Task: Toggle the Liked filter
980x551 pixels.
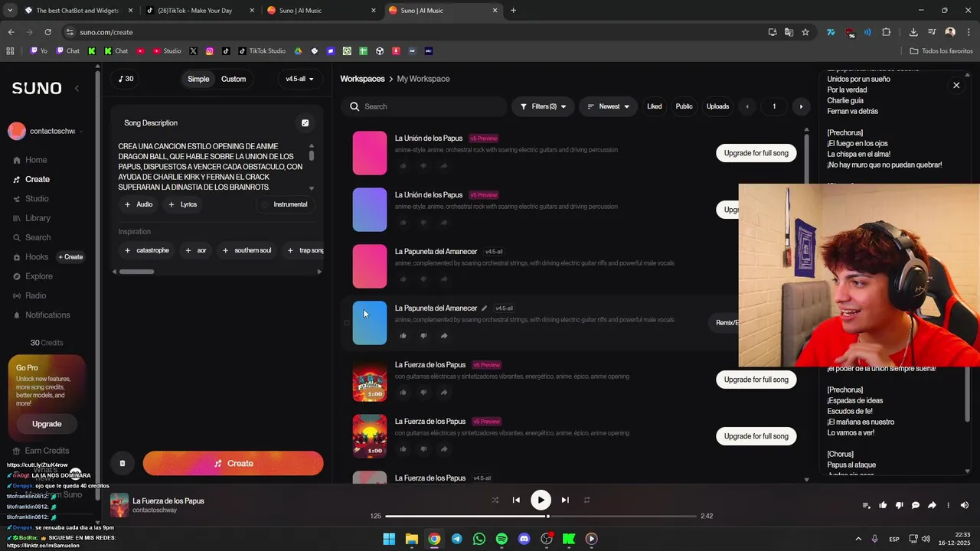Action: [654, 106]
